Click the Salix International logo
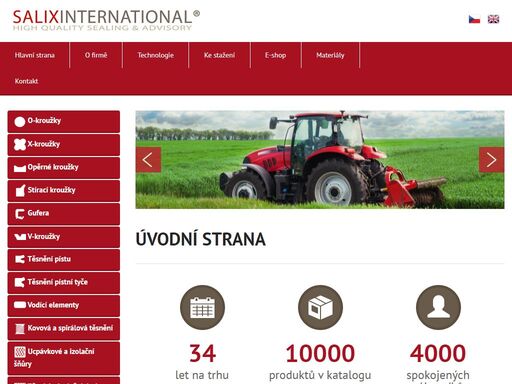The height and width of the screenshot is (384, 512). [106, 20]
